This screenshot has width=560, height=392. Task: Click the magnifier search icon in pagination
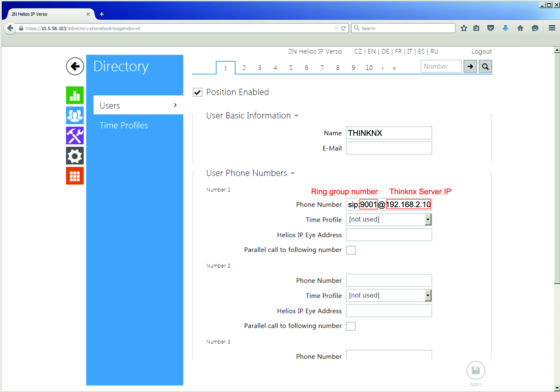pyautogui.click(x=485, y=67)
